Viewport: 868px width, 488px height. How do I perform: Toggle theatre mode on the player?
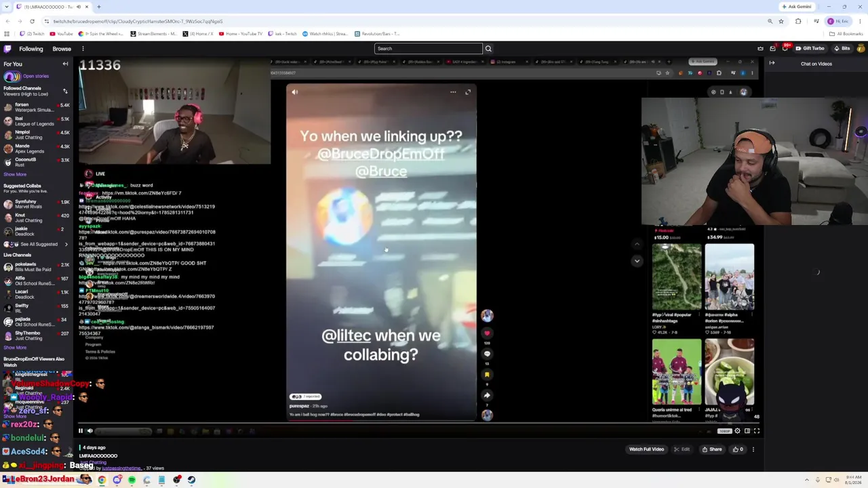coord(747,431)
